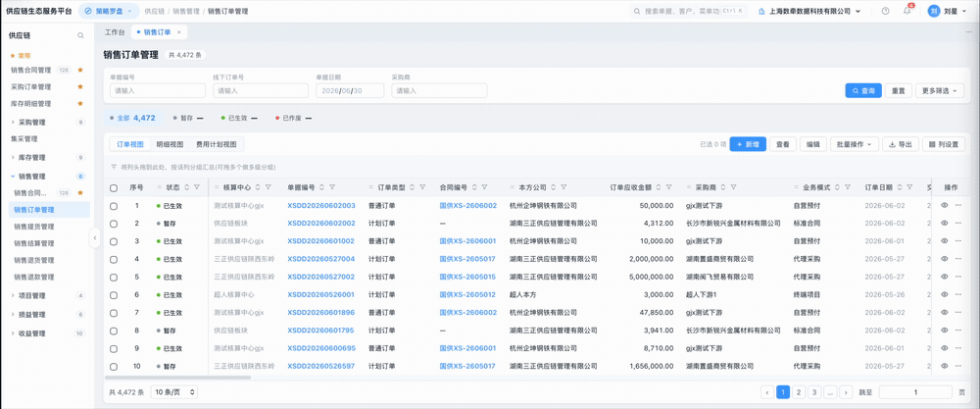This screenshot has width=980, height=409.
Task: Click the more-actions dots in row 4
Action: click(958, 259)
